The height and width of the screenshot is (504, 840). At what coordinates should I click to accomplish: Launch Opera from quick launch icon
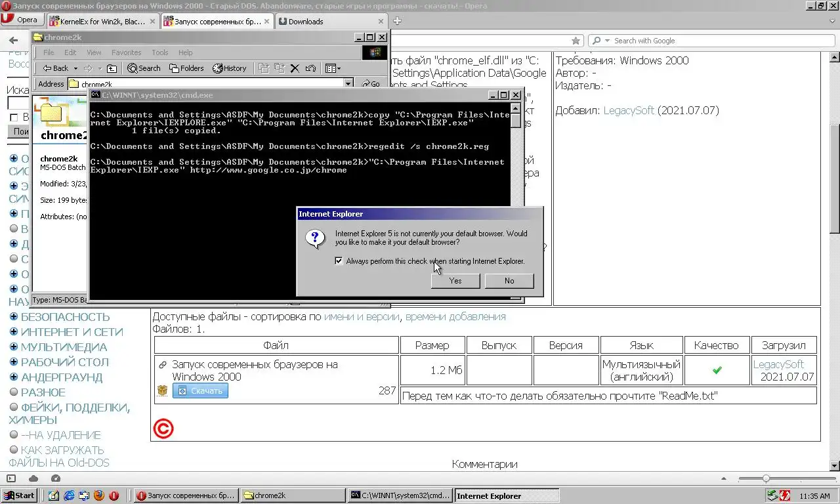[x=114, y=495]
